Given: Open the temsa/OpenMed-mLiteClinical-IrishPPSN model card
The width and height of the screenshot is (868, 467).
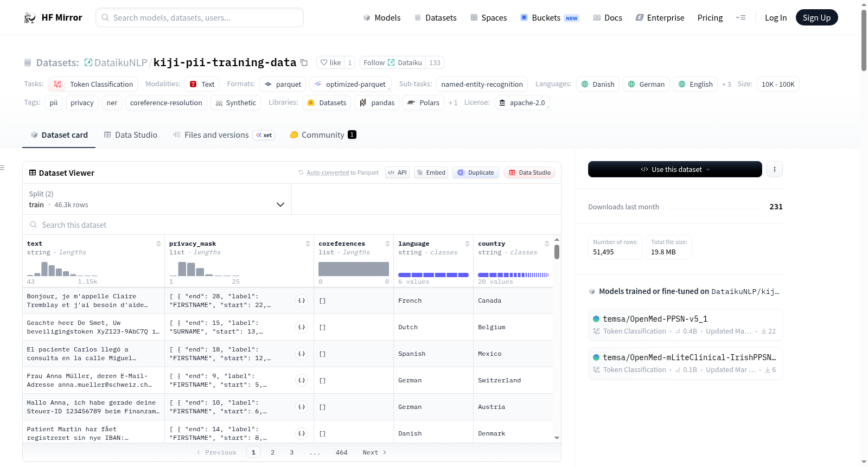Looking at the screenshot, I should point(685,363).
